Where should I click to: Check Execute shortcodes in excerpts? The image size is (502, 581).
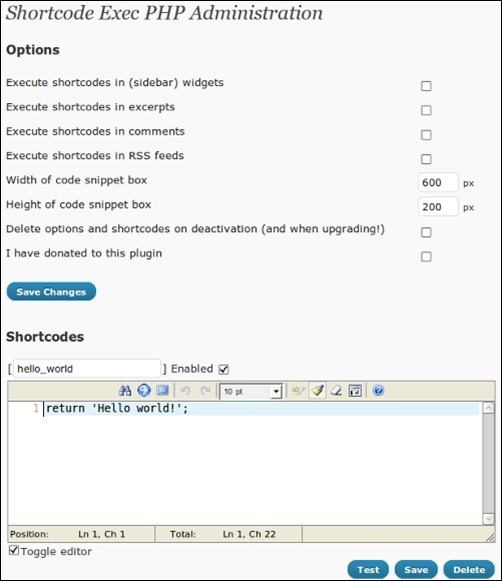tap(426, 110)
